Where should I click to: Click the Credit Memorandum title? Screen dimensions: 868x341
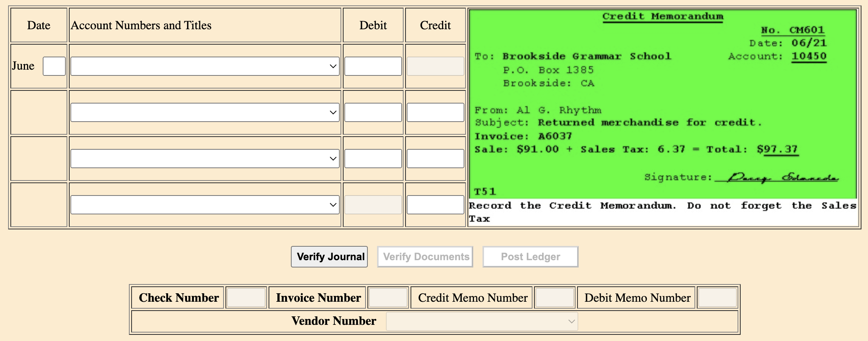[663, 17]
